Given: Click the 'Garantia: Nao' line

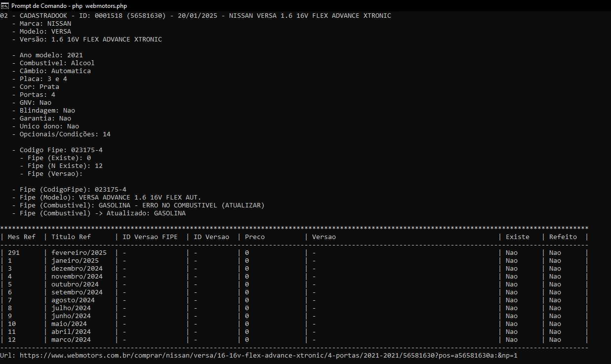Looking at the screenshot, I should point(41,119).
